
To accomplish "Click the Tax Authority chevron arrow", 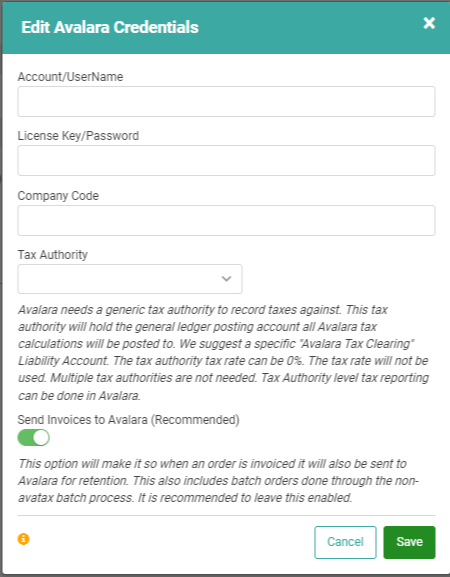I will pos(226,279).
